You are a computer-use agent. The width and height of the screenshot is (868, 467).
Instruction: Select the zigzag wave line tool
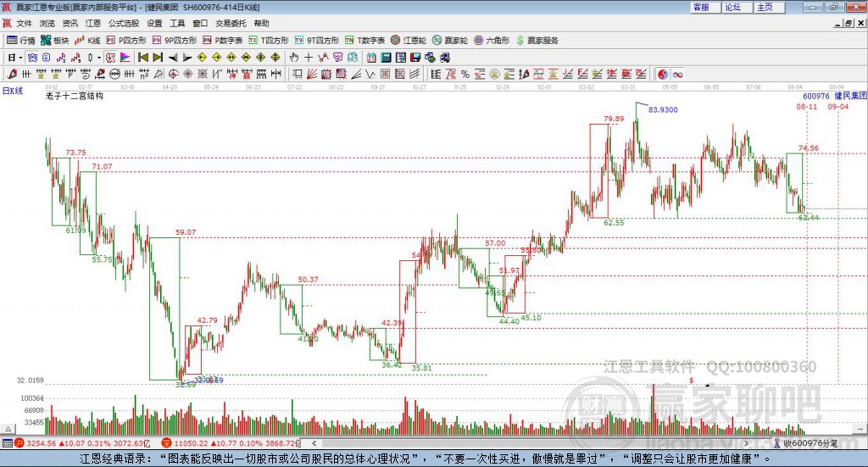[x=370, y=74]
